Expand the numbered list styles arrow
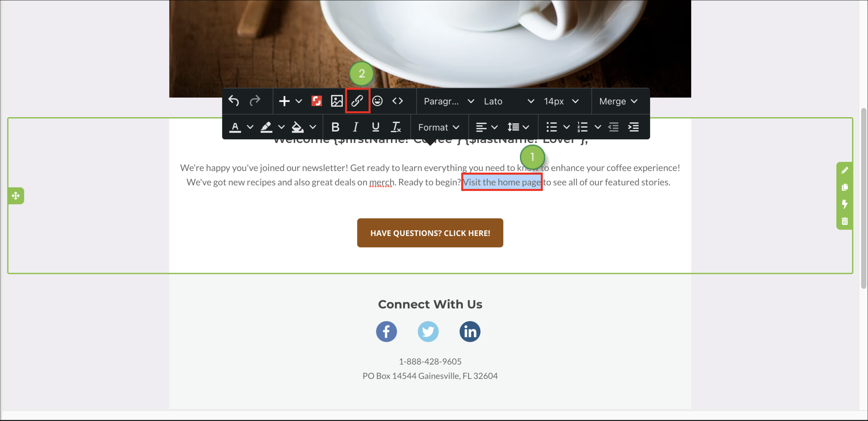 pos(598,127)
